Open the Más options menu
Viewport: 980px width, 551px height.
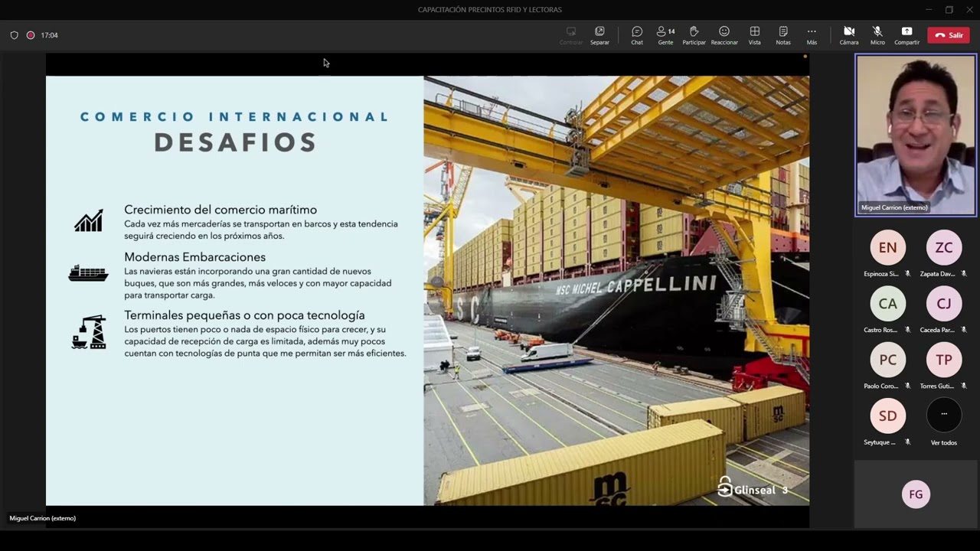pyautogui.click(x=812, y=35)
